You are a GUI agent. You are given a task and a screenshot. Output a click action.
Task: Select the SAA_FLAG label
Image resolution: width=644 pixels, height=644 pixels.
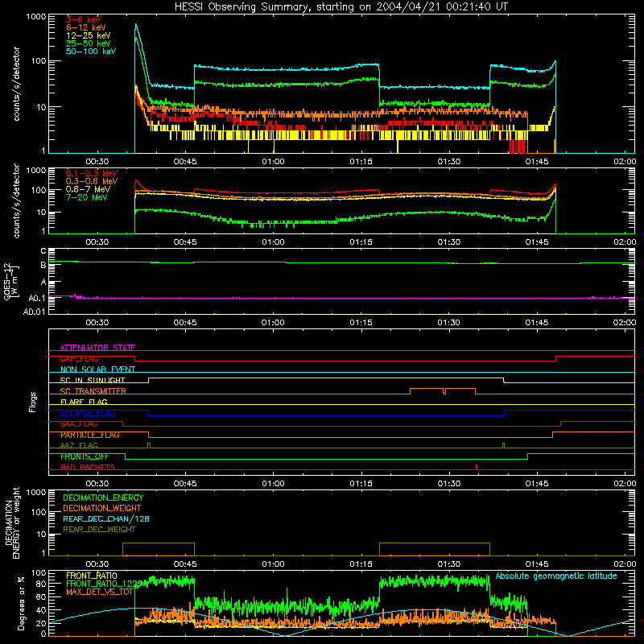(79, 424)
